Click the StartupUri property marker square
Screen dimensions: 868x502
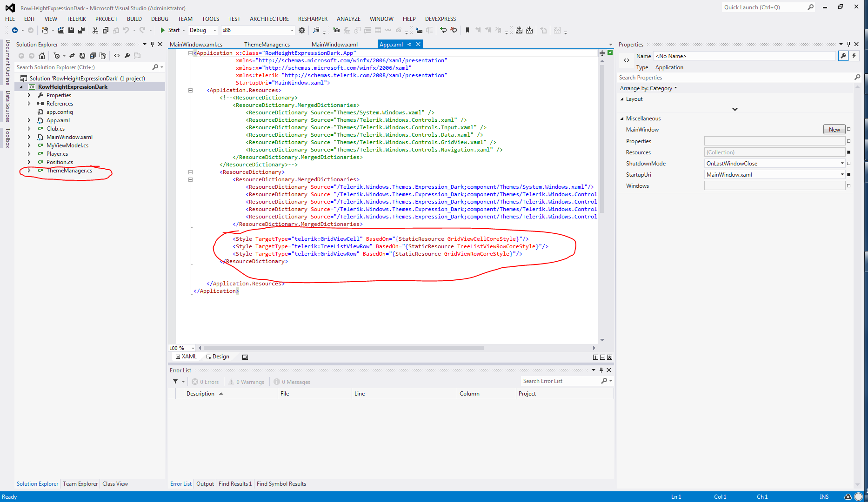(848, 175)
